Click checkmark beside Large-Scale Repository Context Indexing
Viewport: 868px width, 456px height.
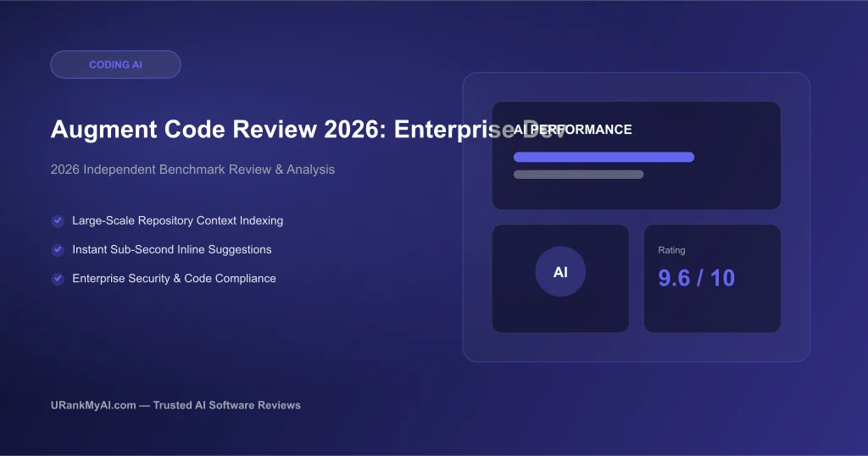pyautogui.click(x=58, y=221)
